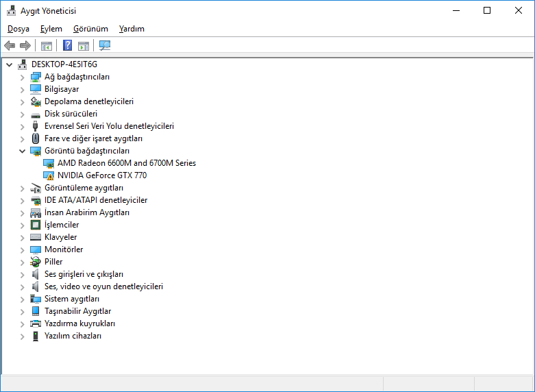Select the Fare ve diğer işaret aygıtları label
Image resolution: width=535 pixels, height=392 pixels.
(93, 138)
